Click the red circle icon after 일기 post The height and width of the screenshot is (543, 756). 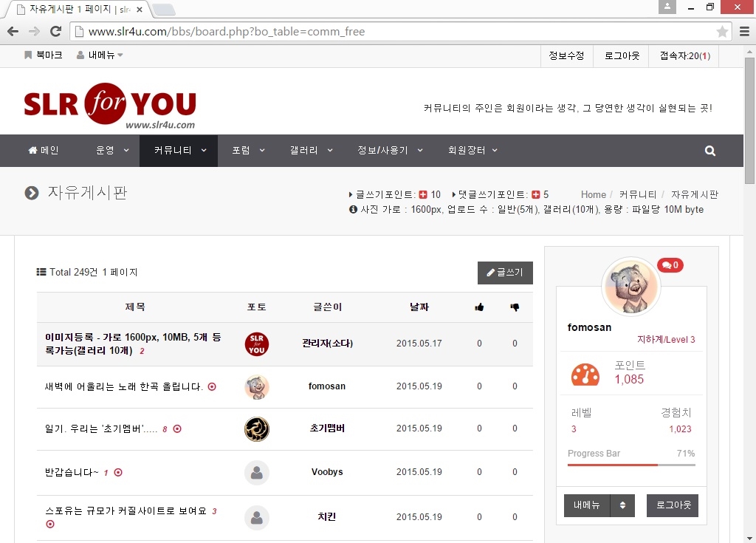(x=177, y=428)
